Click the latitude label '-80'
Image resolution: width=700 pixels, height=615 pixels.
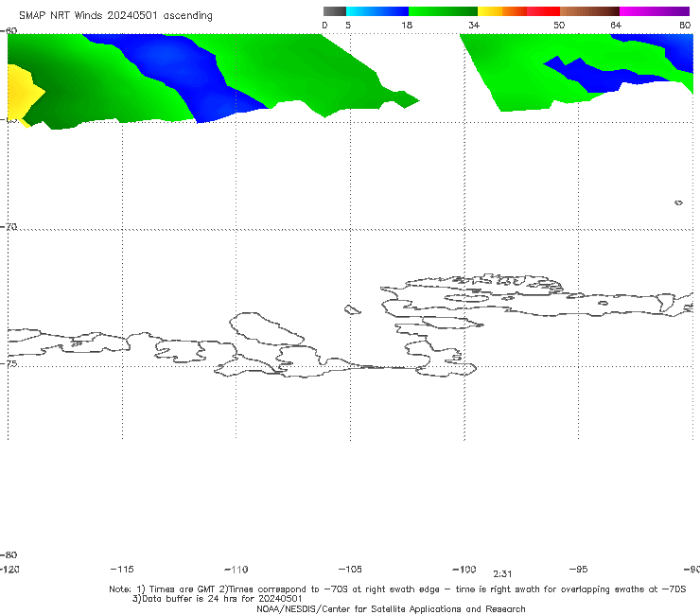coord(9,554)
